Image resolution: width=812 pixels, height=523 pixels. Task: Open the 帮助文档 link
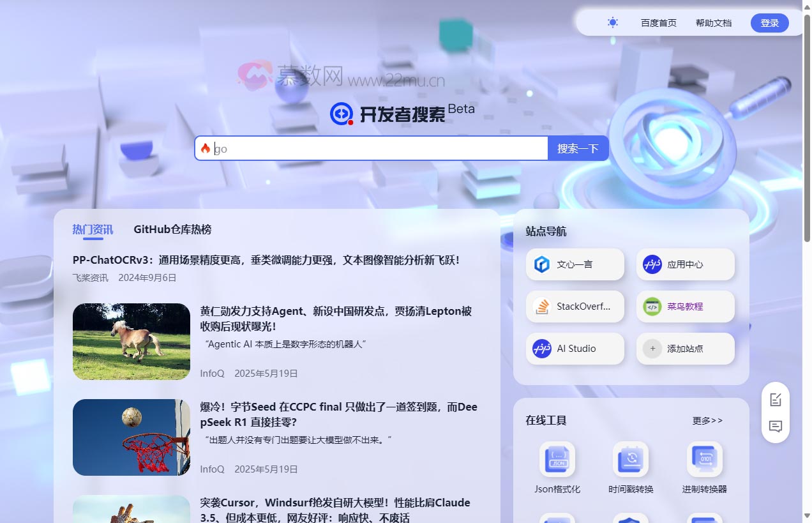coord(713,22)
